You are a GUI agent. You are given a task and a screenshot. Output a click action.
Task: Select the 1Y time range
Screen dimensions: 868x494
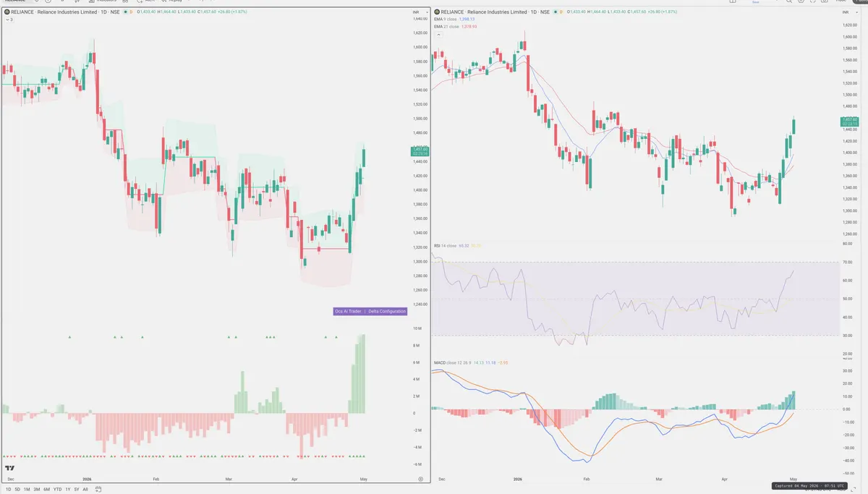(68, 489)
